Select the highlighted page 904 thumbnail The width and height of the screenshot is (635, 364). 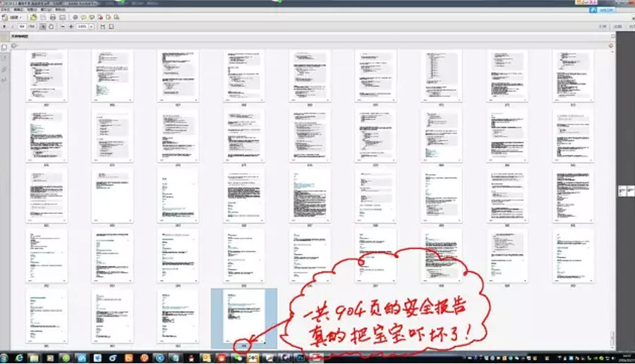tap(243, 317)
